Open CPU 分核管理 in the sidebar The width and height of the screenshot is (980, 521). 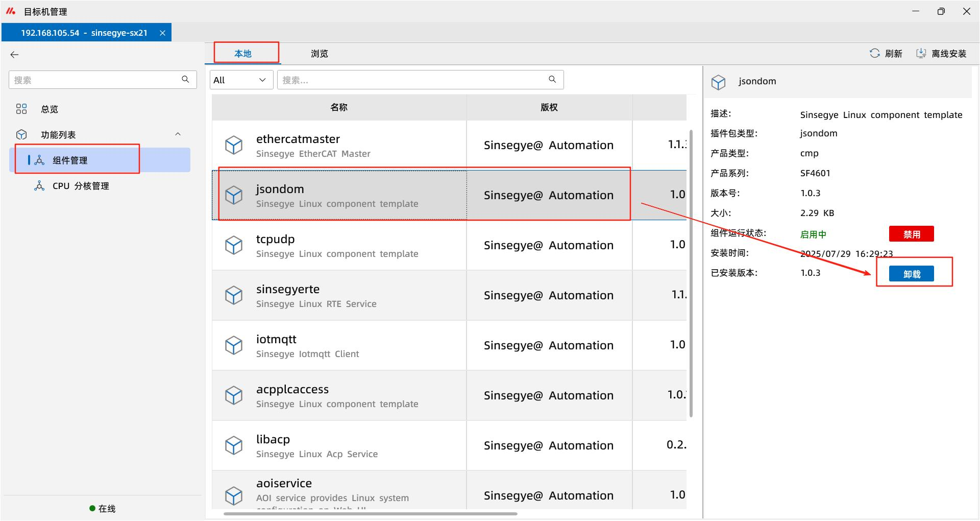[x=81, y=186]
